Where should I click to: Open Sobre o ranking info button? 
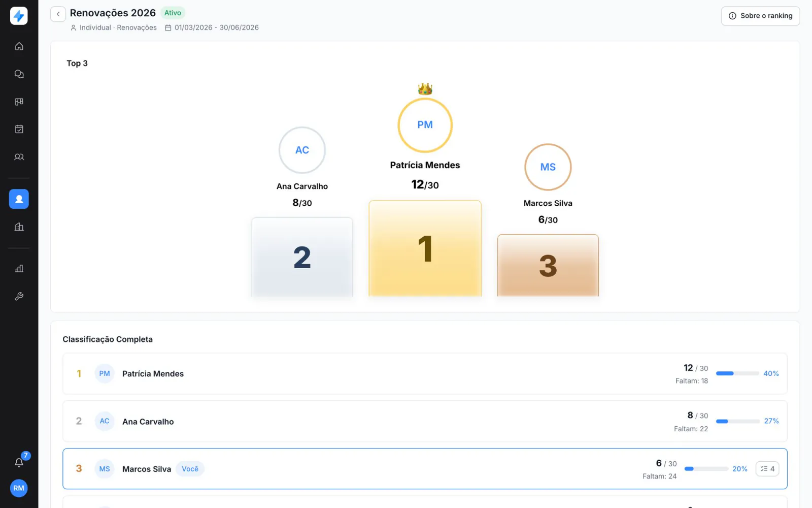point(760,16)
